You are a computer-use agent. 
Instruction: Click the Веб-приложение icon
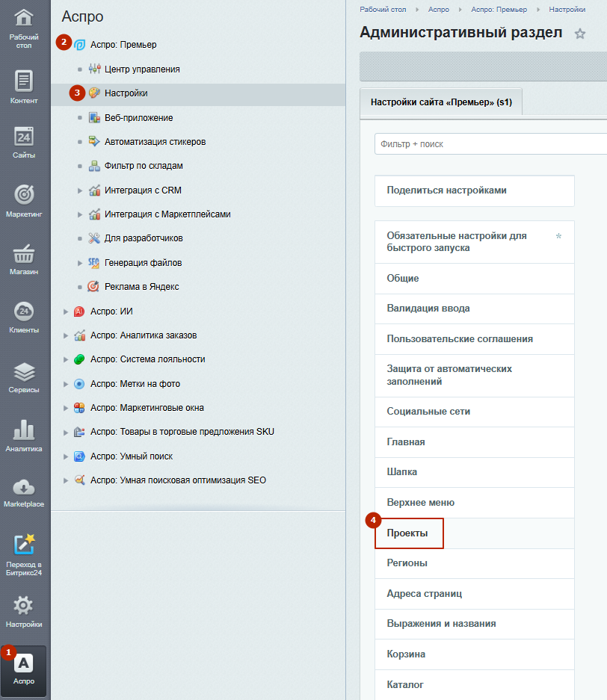94,117
